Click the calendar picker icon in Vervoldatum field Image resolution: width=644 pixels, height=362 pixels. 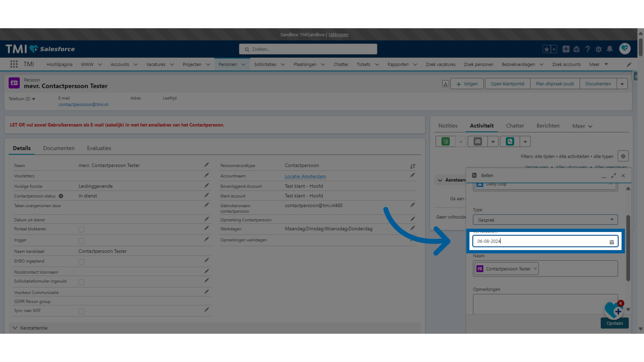click(x=612, y=241)
